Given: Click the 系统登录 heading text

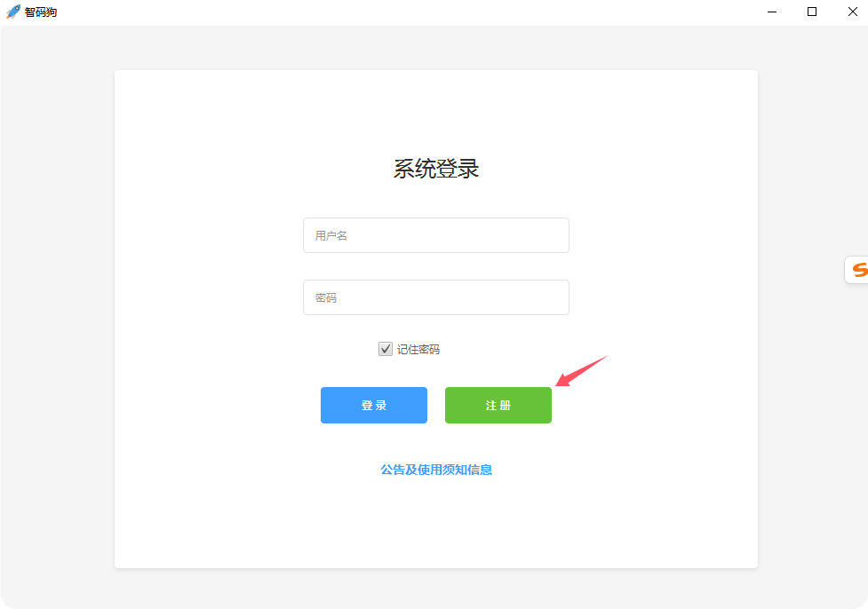Looking at the screenshot, I should (436, 169).
